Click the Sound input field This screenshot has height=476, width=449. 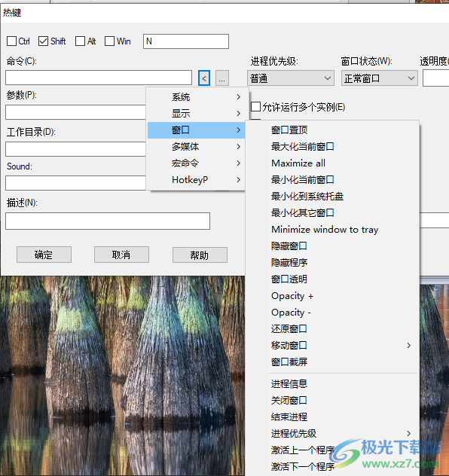tap(75, 183)
